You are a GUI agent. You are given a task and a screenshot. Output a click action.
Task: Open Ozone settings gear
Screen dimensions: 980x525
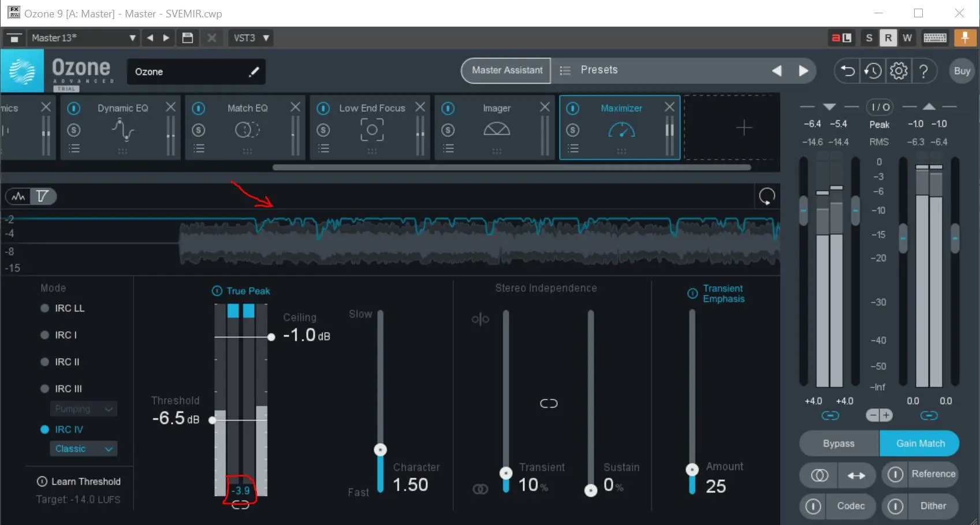tap(899, 71)
